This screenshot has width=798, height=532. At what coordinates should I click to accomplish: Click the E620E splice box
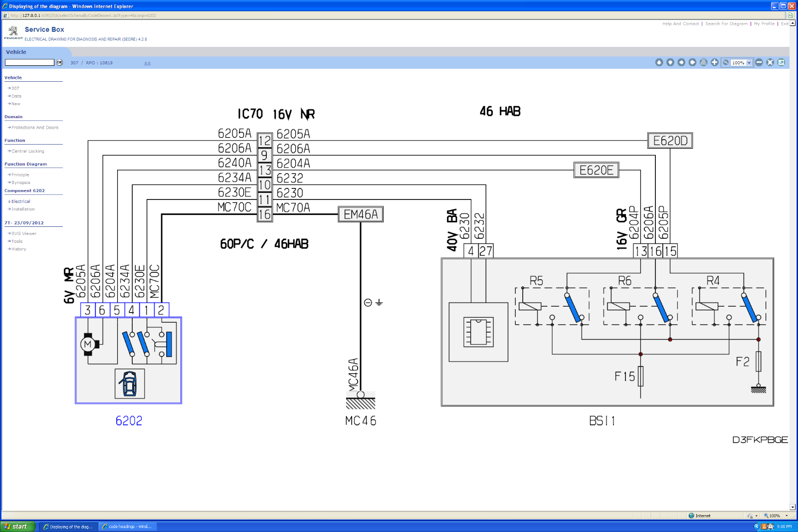point(597,170)
